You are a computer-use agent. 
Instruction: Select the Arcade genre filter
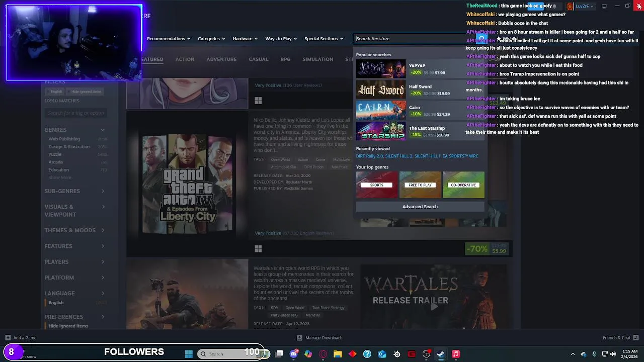(56, 162)
